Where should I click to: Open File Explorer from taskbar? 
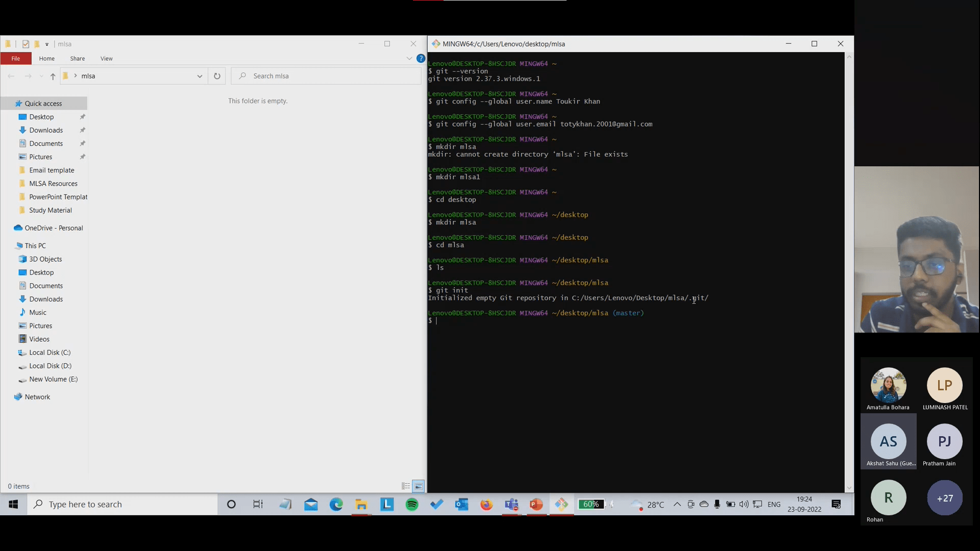(x=361, y=504)
